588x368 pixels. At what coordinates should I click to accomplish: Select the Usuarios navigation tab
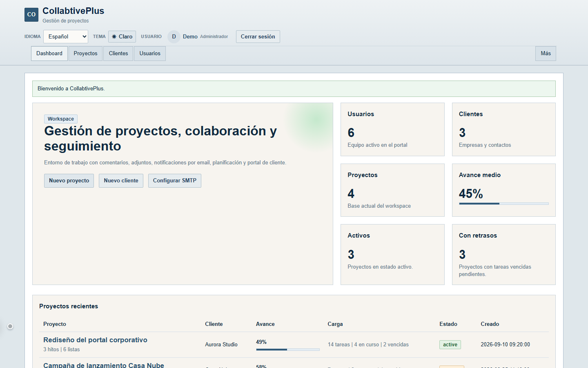click(x=150, y=54)
